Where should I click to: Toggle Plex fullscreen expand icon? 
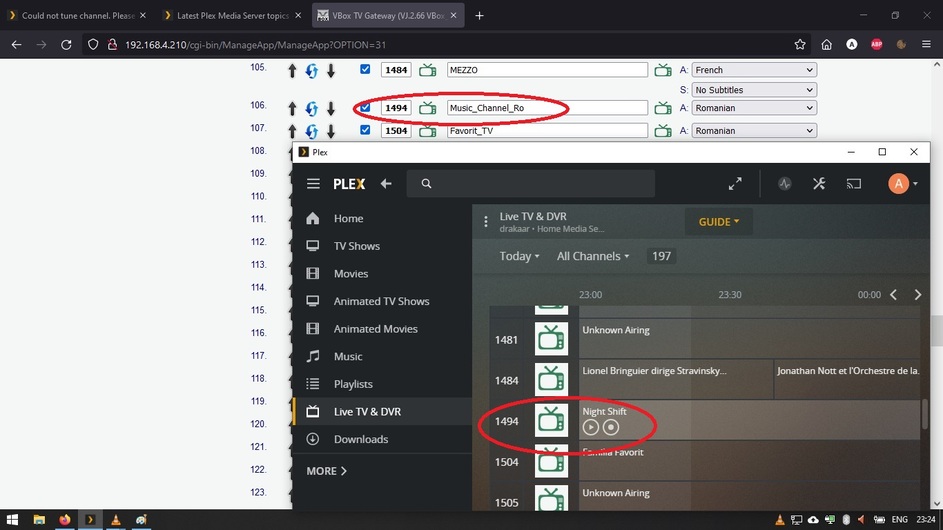tap(735, 183)
